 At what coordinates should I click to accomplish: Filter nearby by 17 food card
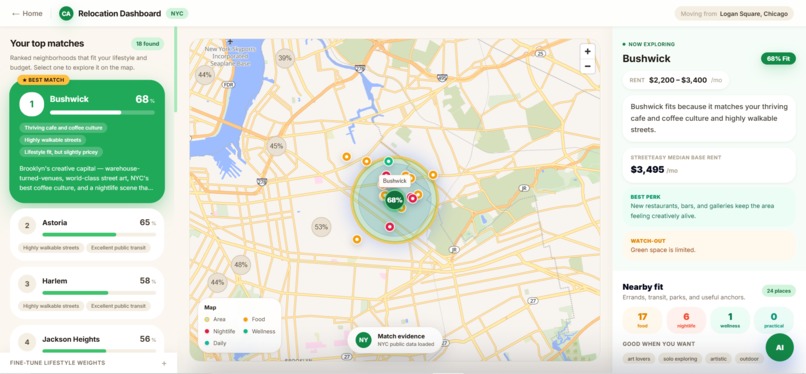[x=642, y=320]
